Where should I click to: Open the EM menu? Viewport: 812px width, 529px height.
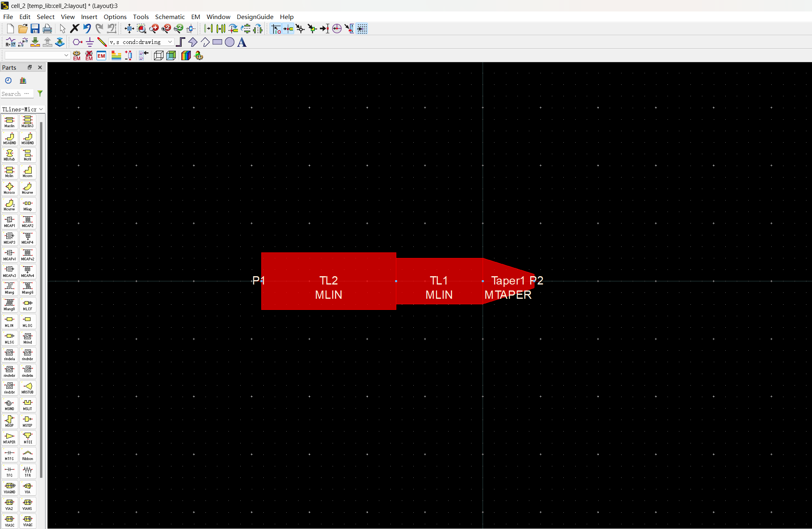196,17
